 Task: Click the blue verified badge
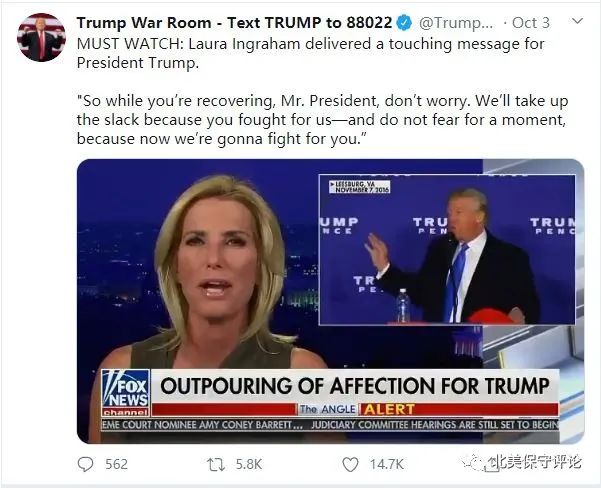(404, 23)
